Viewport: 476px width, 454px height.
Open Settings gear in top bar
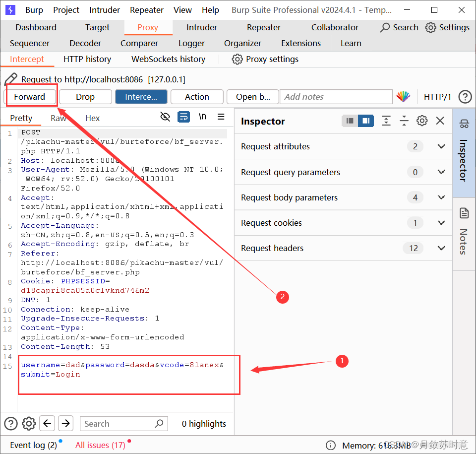[430, 27]
